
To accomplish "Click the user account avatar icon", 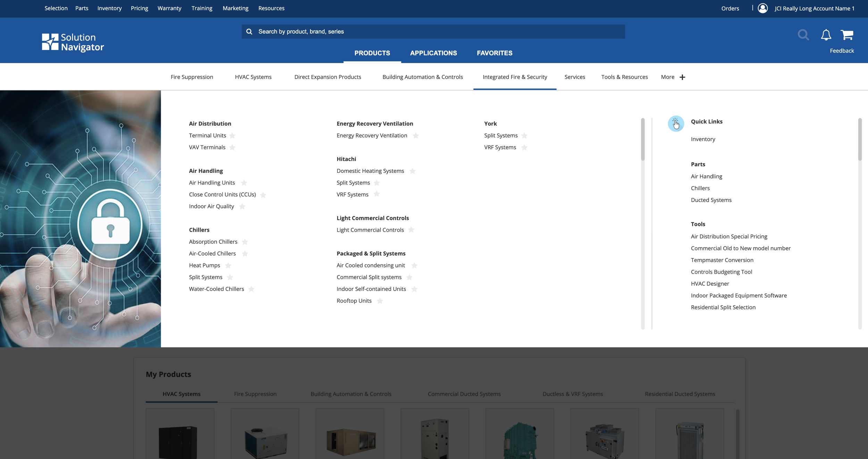I will [x=763, y=8].
